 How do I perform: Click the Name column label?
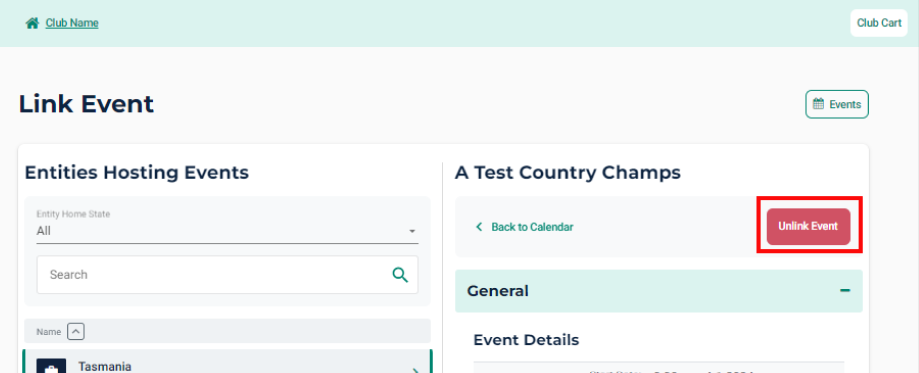(49, 332)
